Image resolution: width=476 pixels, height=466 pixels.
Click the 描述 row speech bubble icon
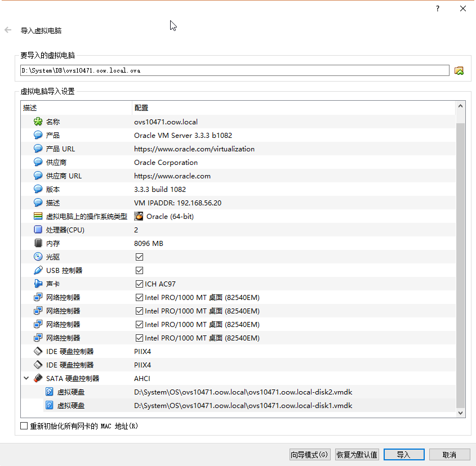point(38,203)
